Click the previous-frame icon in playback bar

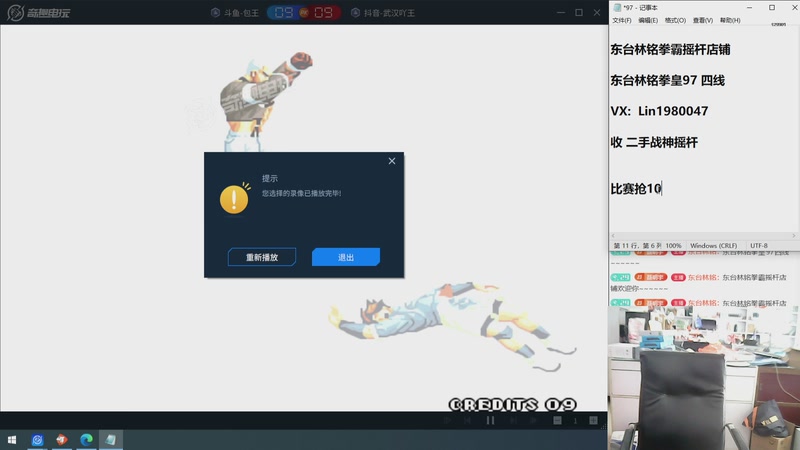(468, 420)
